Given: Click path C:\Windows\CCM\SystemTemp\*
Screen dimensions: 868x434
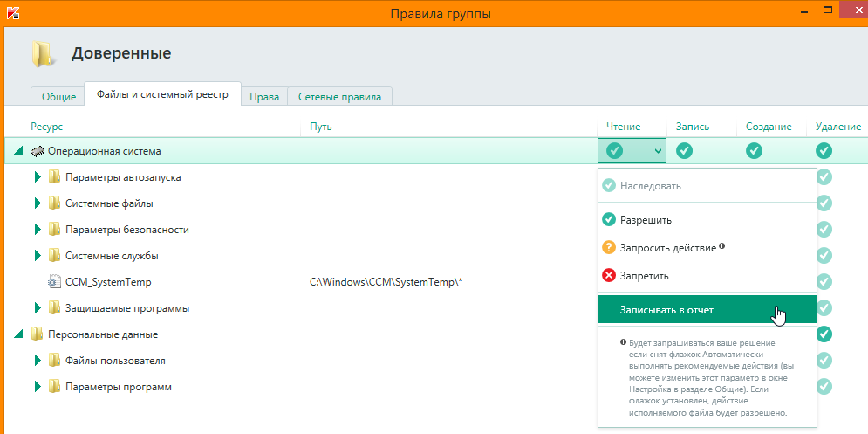Looking at the screenshot, I should [x=386, y=282].
